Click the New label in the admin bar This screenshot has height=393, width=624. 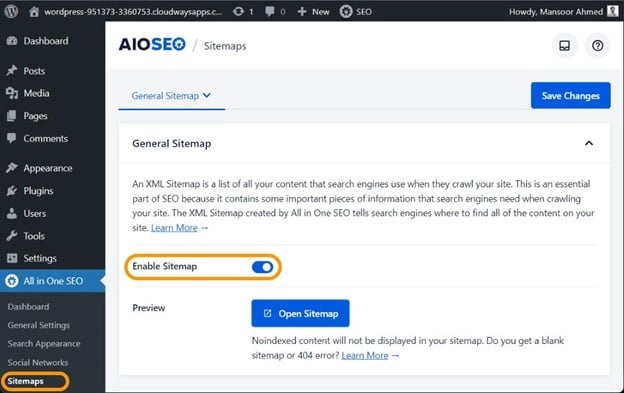(x=321, y=12)
